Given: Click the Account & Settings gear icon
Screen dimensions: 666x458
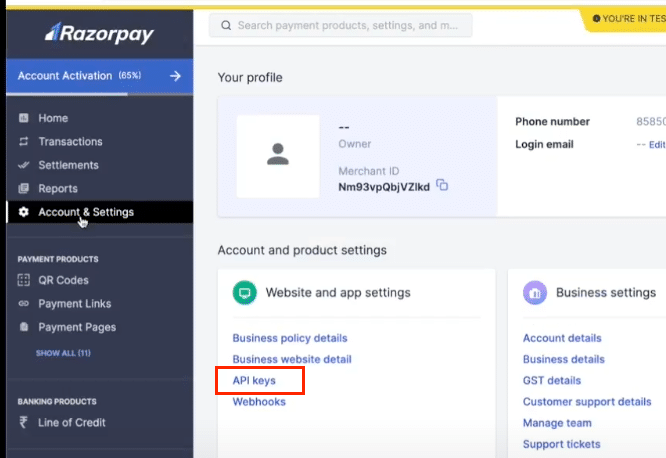Looking at the screenshot, I should (x=24, y=212).
